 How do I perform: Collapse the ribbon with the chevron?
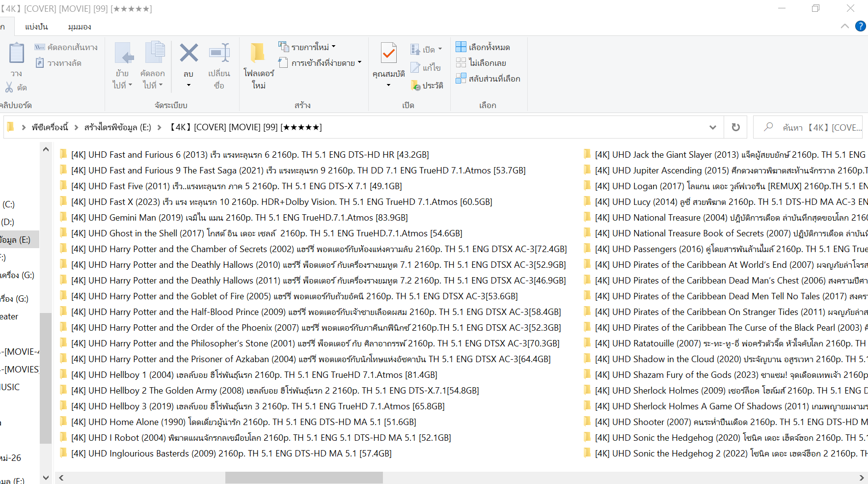point(844,26)
